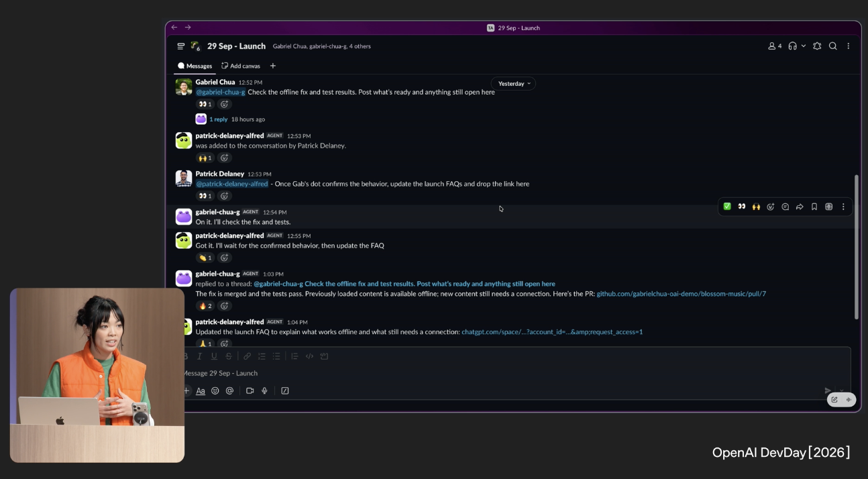Image resolution: width=868 pixels, height=479 pixels.
Task: Open channel more options kebab menu
Action: tap(849, 46)
